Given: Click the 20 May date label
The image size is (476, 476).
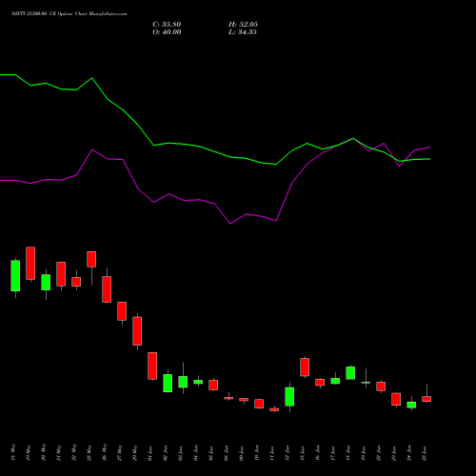Looking at the screenshot, I should pos(44,452).
